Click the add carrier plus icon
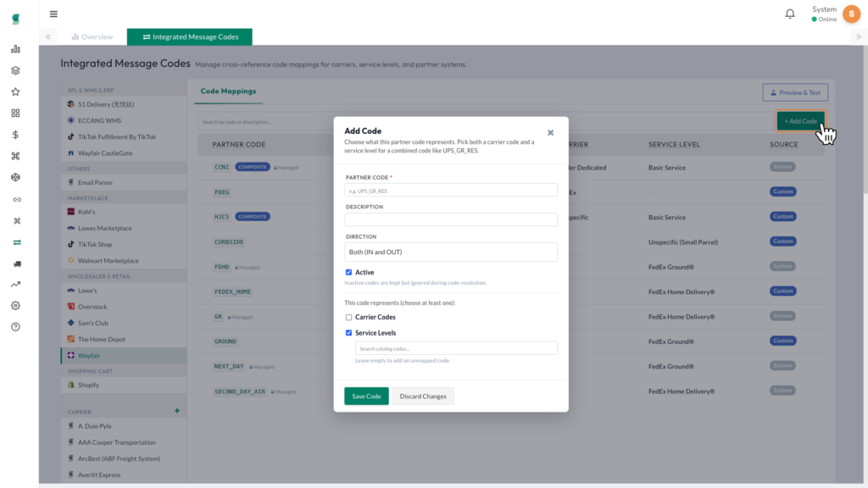 pos(177,411)
